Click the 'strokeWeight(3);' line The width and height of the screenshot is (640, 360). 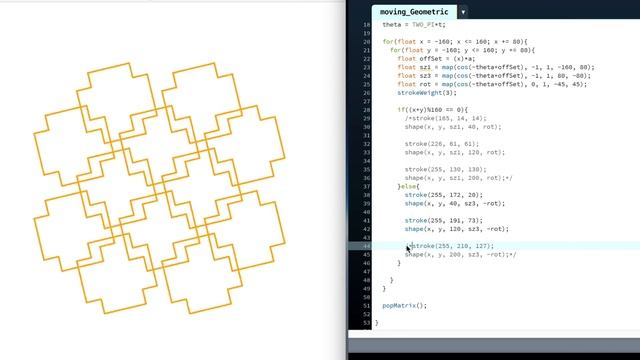click(x=427, y=93)
